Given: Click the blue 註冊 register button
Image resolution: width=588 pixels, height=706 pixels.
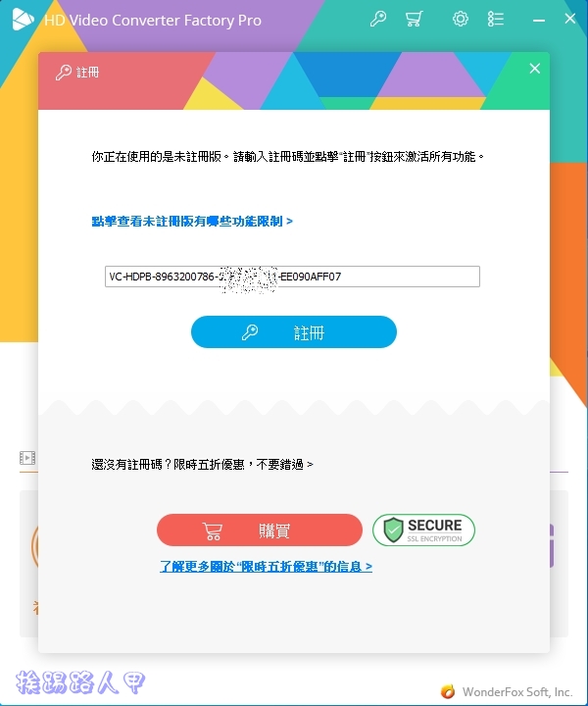Looking at the screenshot, I should point(294,332).
